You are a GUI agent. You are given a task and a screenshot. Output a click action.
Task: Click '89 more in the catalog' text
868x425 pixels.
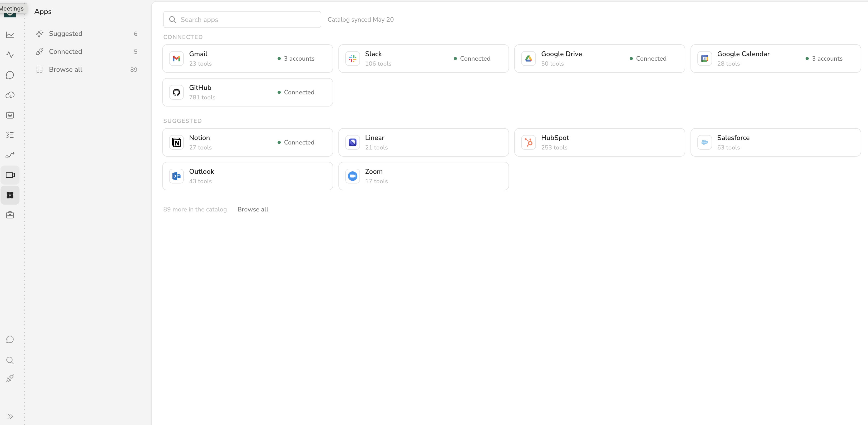pyautogui.click(x=195, y=209)
